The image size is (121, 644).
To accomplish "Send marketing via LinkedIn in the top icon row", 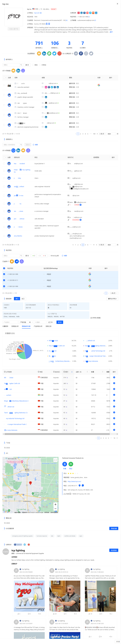I will coord(44,53).
